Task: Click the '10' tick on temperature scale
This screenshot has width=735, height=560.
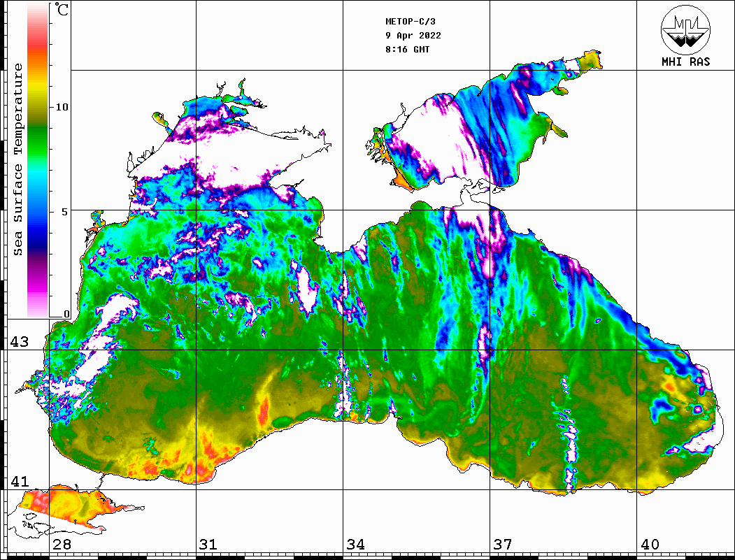Action: [62, 107]
